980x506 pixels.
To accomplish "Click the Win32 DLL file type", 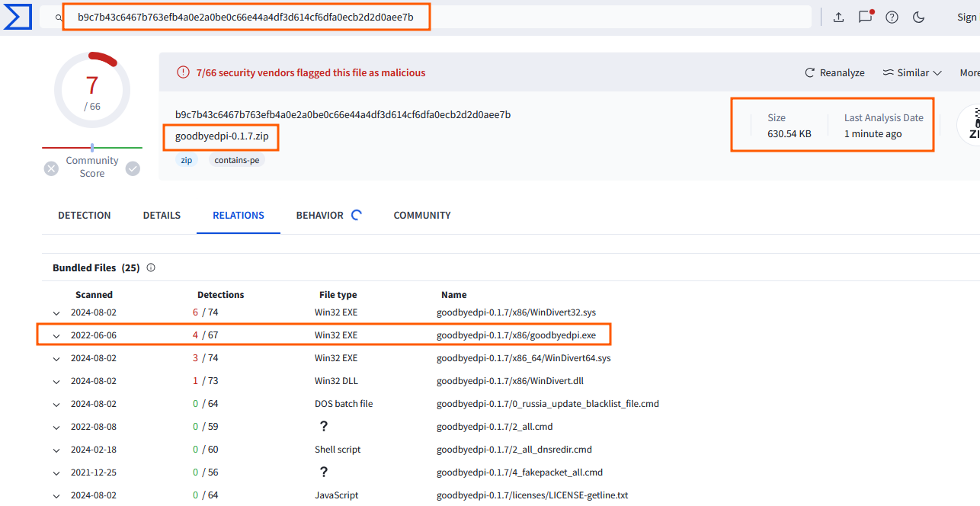I will 336,381.
